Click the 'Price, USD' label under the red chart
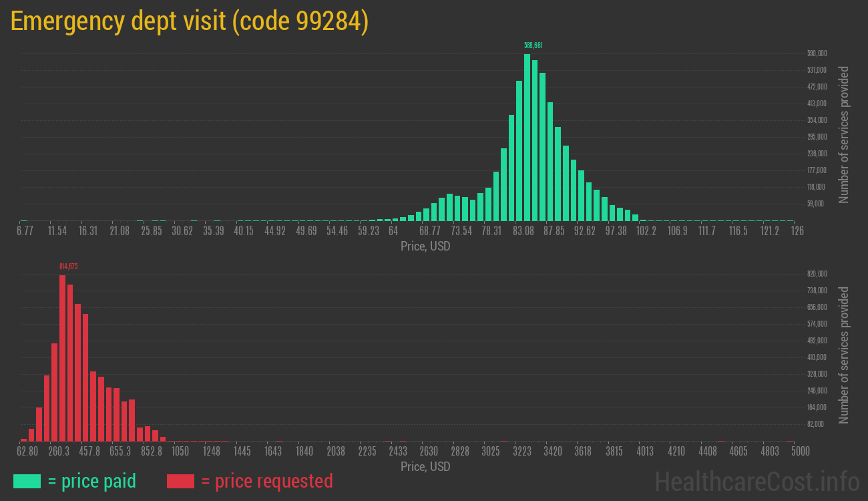This screenshot has height=501, width=868. pos(425,467)
